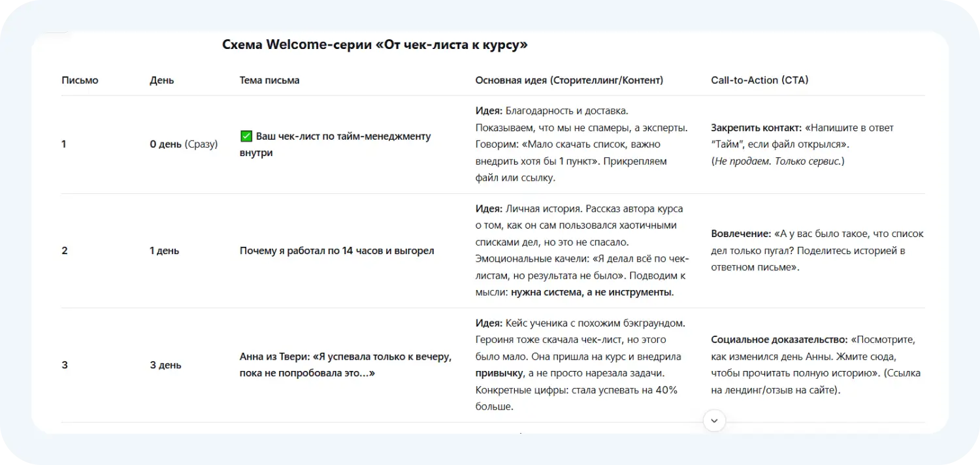The image size is (980, 465).
Task: Click the number "1" in the Письмо column
Action: point(63,144)
